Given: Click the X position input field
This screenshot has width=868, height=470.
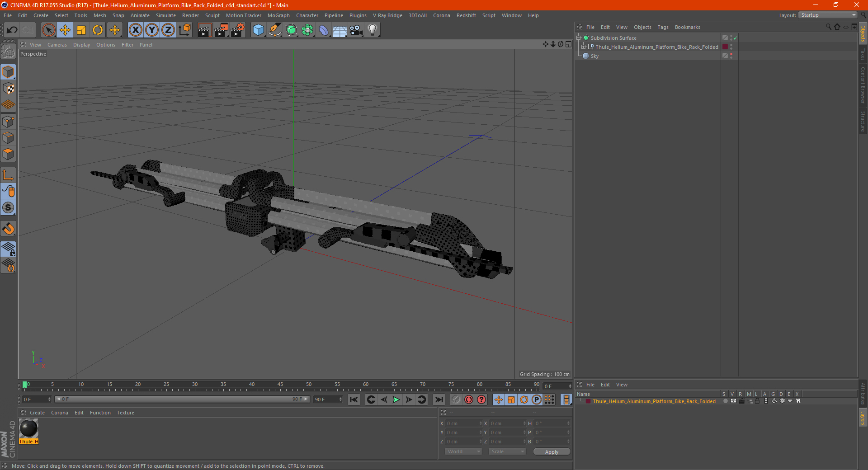Looking at the screenshot, I should coord(463,423).
